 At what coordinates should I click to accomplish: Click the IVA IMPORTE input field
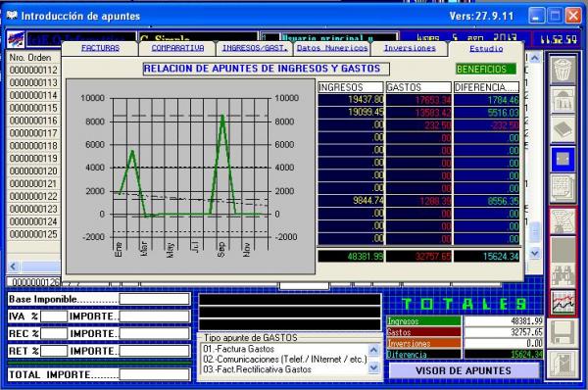point(154,317)
